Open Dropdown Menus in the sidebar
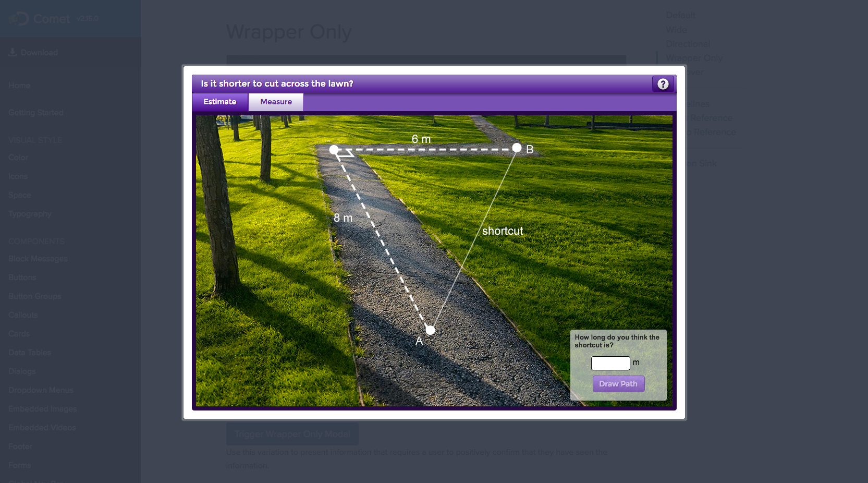 (41, 390)
